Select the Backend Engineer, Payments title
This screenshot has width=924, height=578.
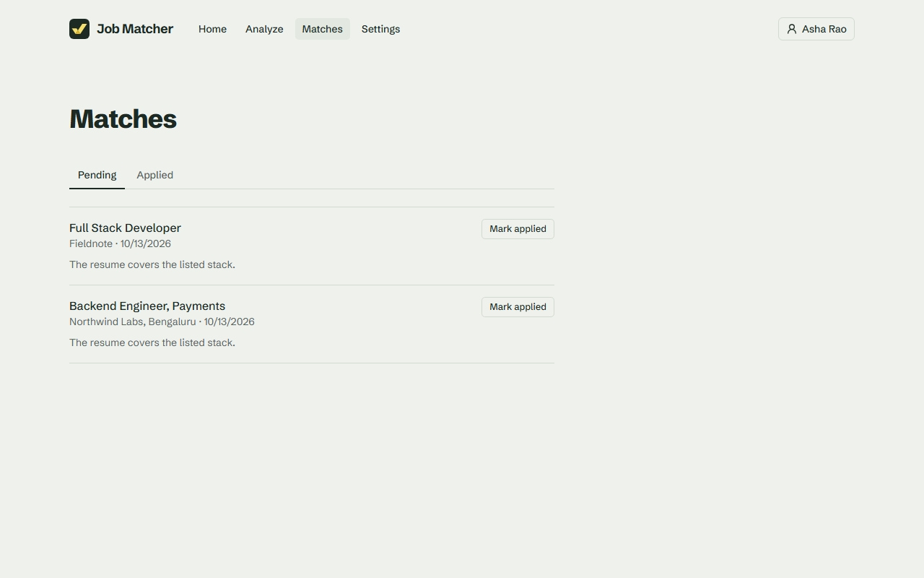[147, 306]
